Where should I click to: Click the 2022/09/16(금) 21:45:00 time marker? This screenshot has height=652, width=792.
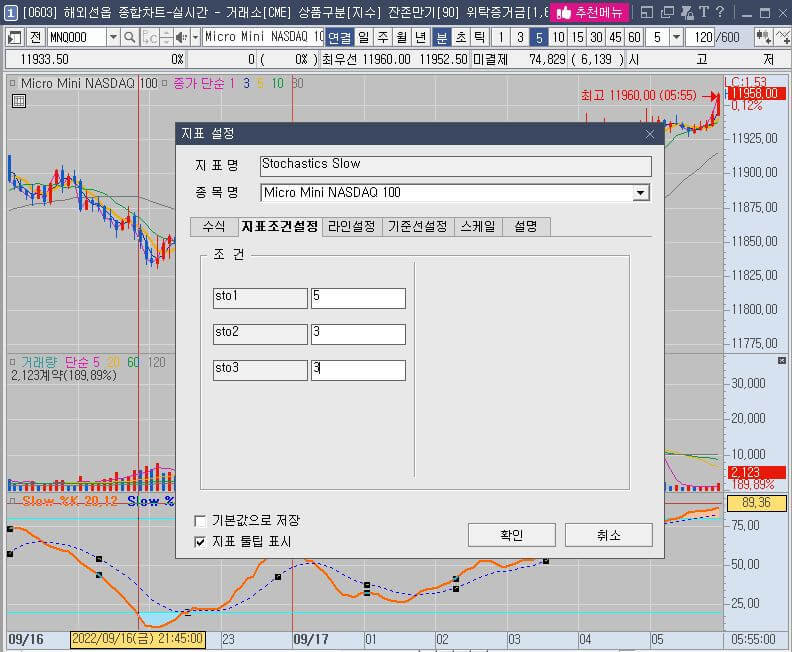[137, 639]
